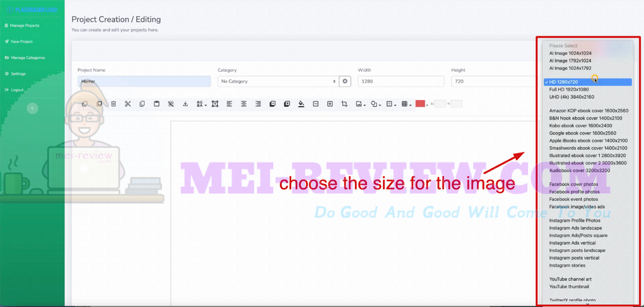Click the Height field showing 720
Screen dimensions: 644x307
(x=493, y=81)
